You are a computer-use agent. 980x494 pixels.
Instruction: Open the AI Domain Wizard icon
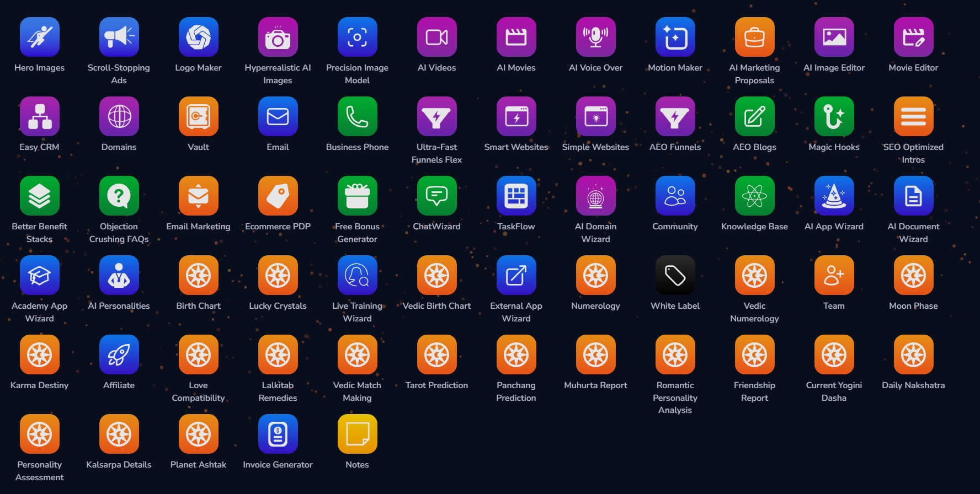point(596,196)
